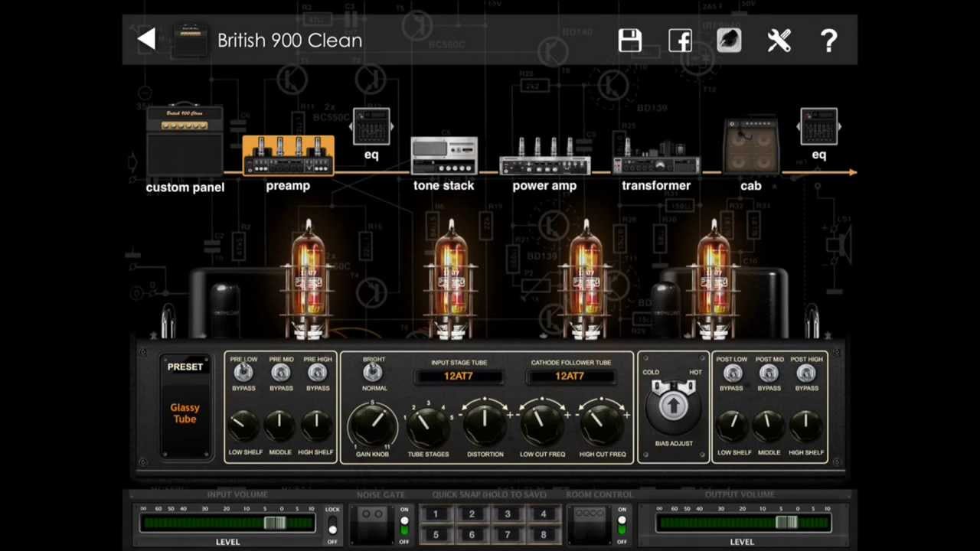Click the pre HIGH SHELF knob

click(315, 425)
